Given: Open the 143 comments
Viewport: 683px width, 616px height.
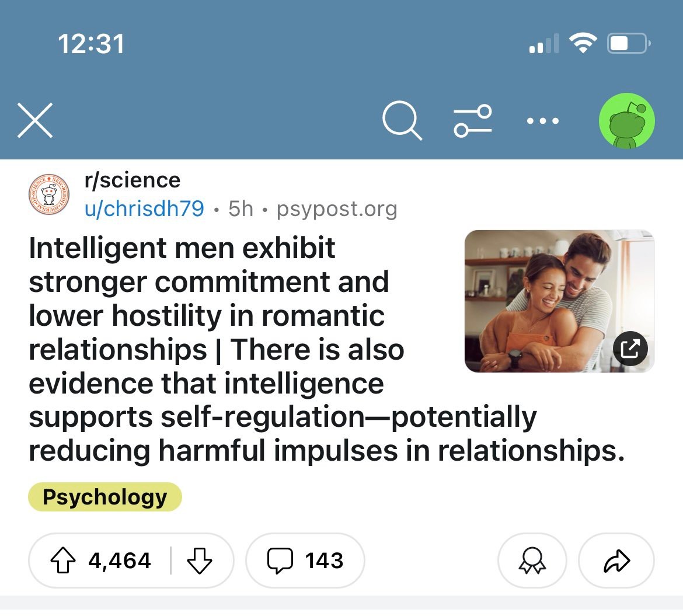Looking at the screenshot, I should pos(305,561).
